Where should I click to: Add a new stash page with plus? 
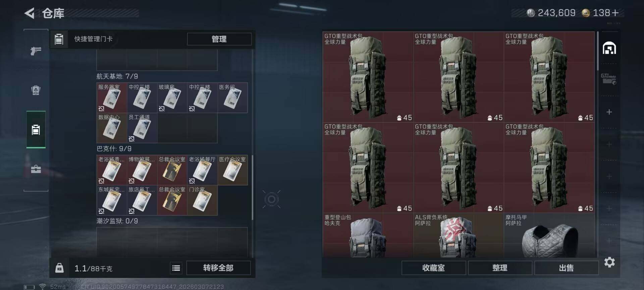coord(609,112)
